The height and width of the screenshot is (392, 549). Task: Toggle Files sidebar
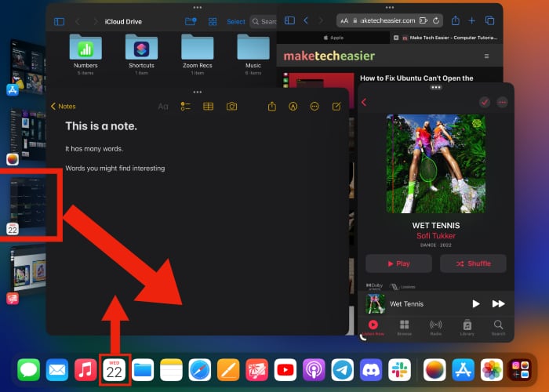pos(59,22)
